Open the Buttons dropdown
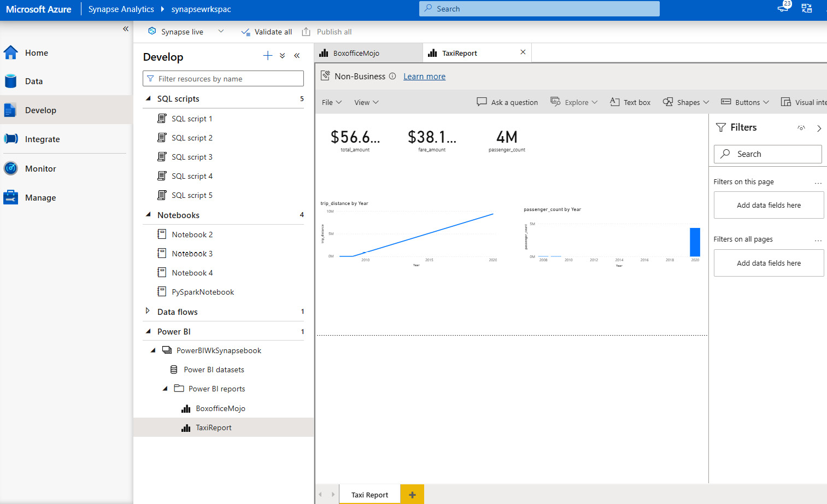Viewport: 827px width, 504px height. tap(745, 102)
